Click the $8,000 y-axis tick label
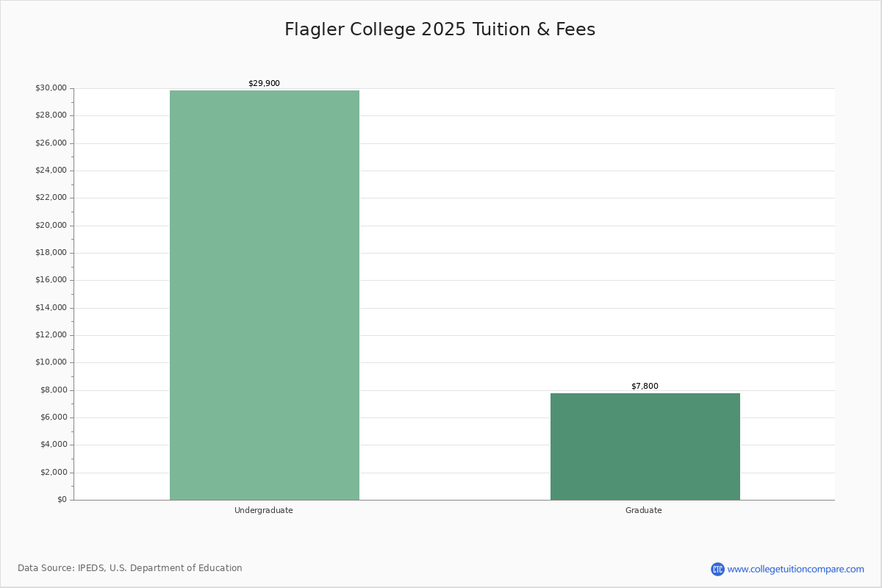The width and height of the screenshot is (882, 588). coord(54,390)
